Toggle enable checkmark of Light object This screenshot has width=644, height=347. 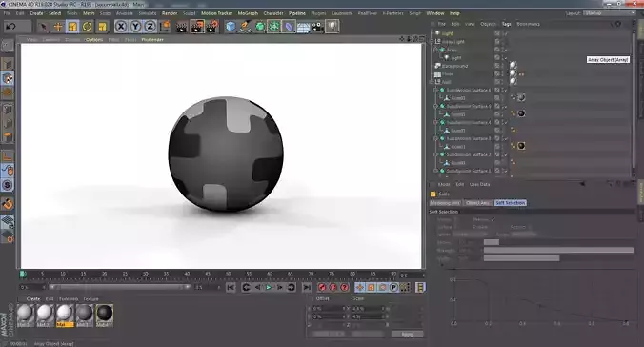coord(506,33)
